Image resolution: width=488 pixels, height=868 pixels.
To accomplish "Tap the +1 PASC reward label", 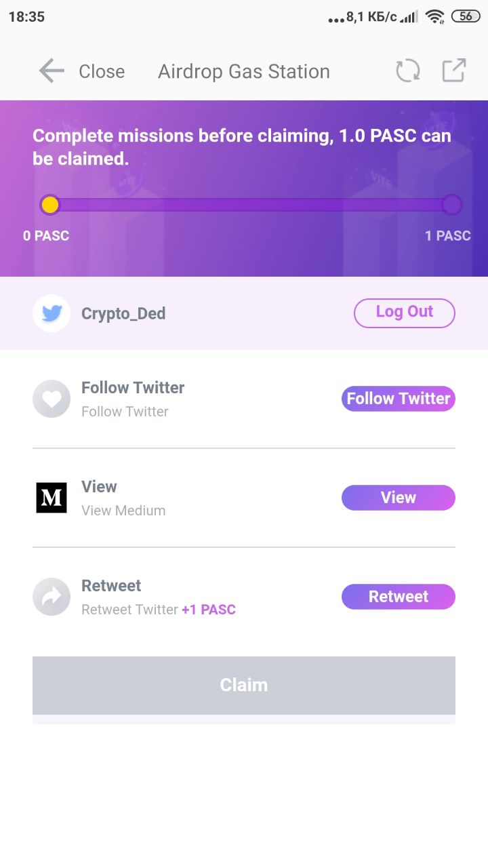I will 209,610.
